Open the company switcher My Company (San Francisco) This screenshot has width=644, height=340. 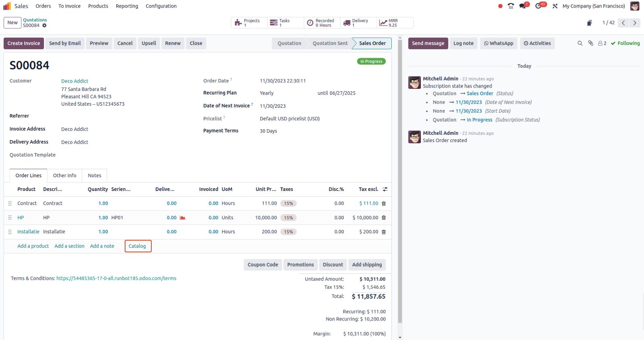(x=594, y=6)
